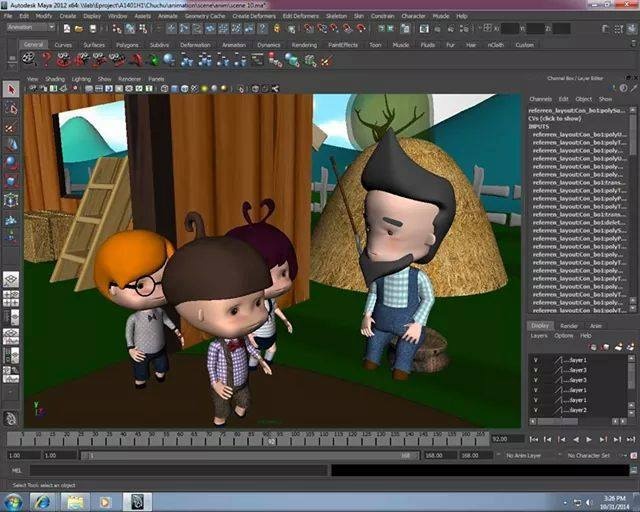The height and width of the screenshot is (512, 640).
Task: Open the Create Deformers menu
Action: tap(254, 16)
